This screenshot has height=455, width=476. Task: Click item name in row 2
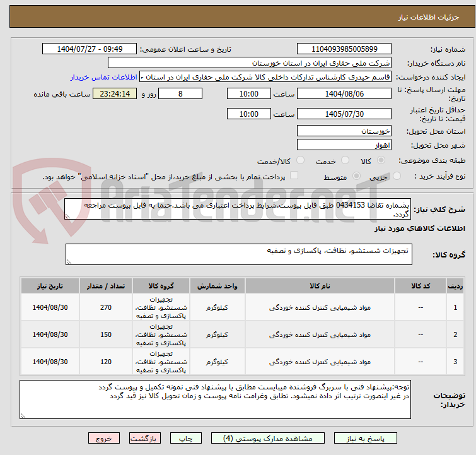tap(320, 334)
